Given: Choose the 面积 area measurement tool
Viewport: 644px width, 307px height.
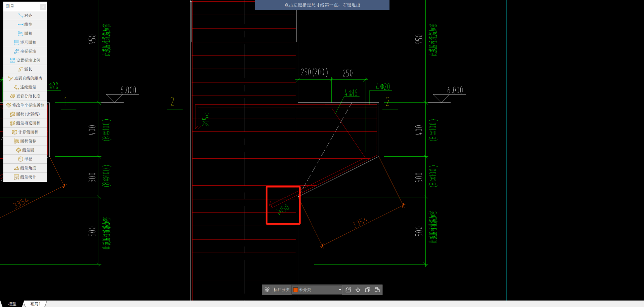Looking at the screenshot, I should 25,33.
